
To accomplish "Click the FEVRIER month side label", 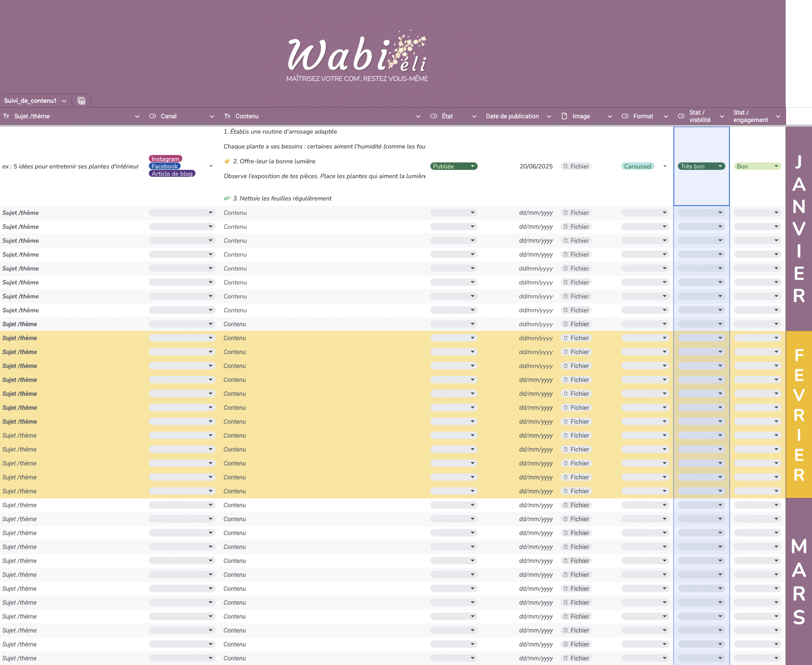I will (798, 415).
